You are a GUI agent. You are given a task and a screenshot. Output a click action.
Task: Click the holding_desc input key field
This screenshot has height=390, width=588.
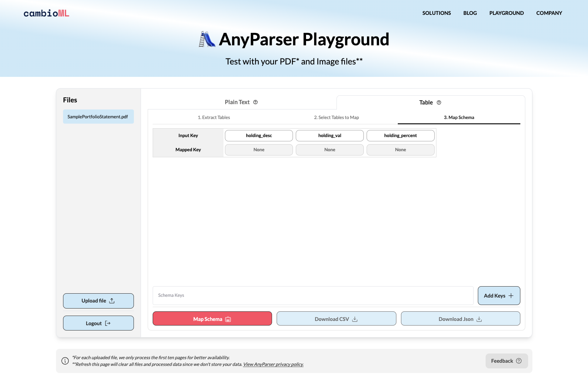pos(259,136)
